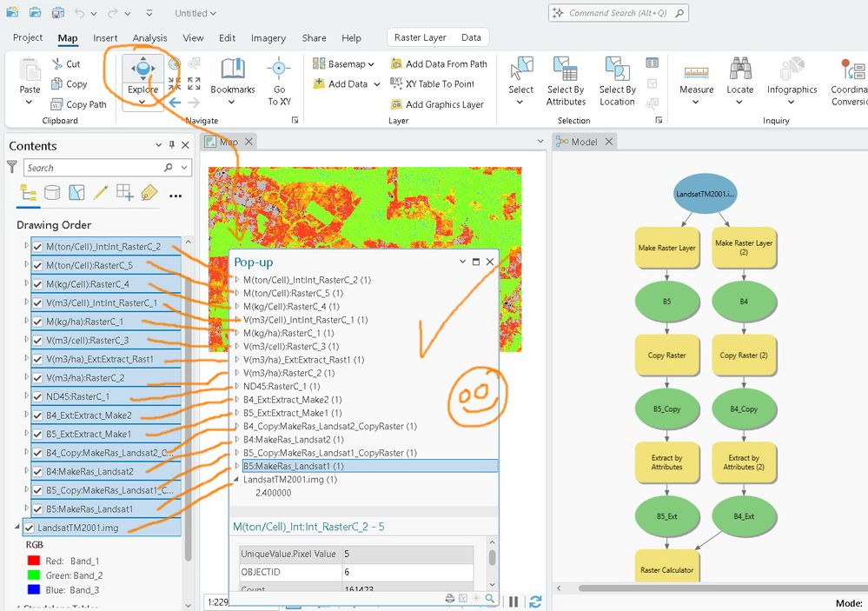Open the Locate binoculars tool
This screenshot has width=868, height=611.
739,80
